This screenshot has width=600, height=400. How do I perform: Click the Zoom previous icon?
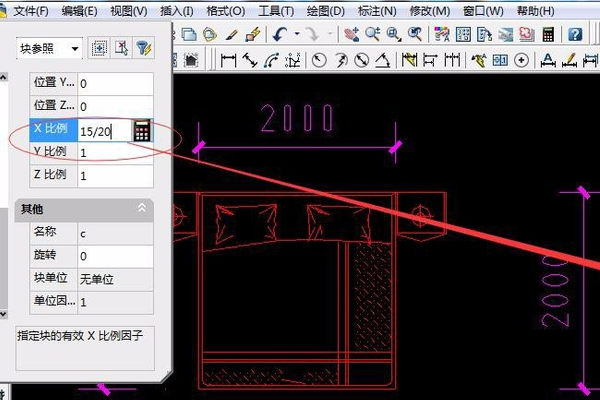(x=414, y=34)
